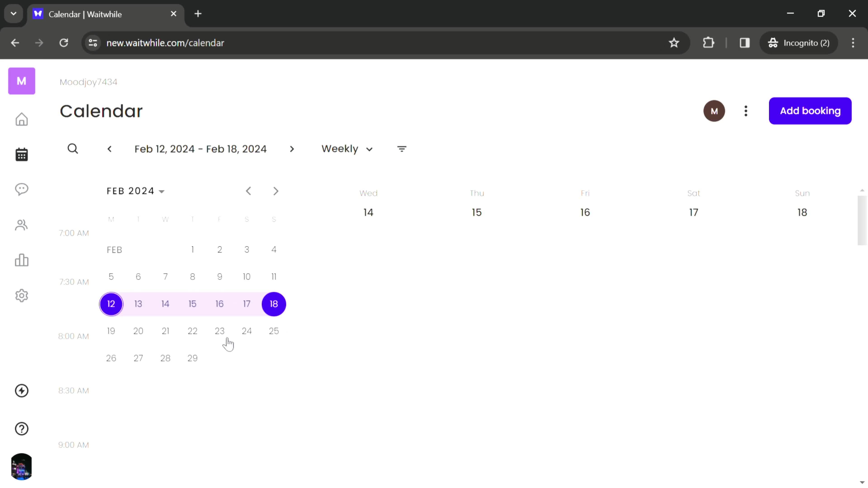
Task: Expand the FEB 2024 month dropdown
Action: click(x=135, y=191)
